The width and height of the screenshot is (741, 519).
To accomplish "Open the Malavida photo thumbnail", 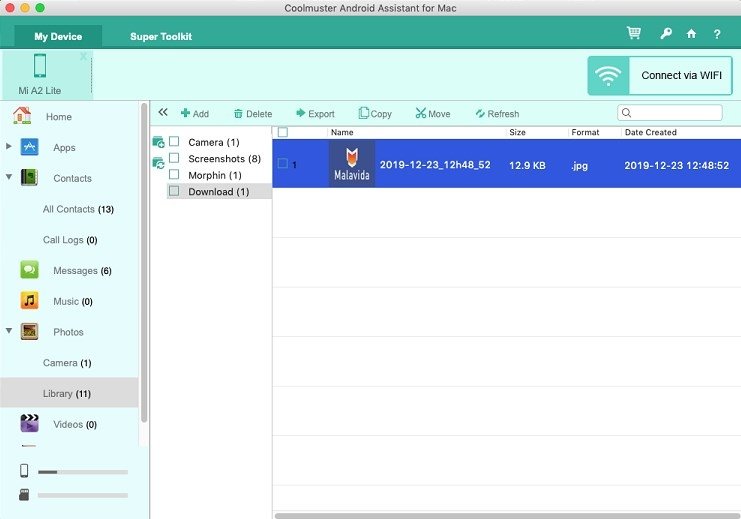I will pyautogui.click(x=352, y=164).
